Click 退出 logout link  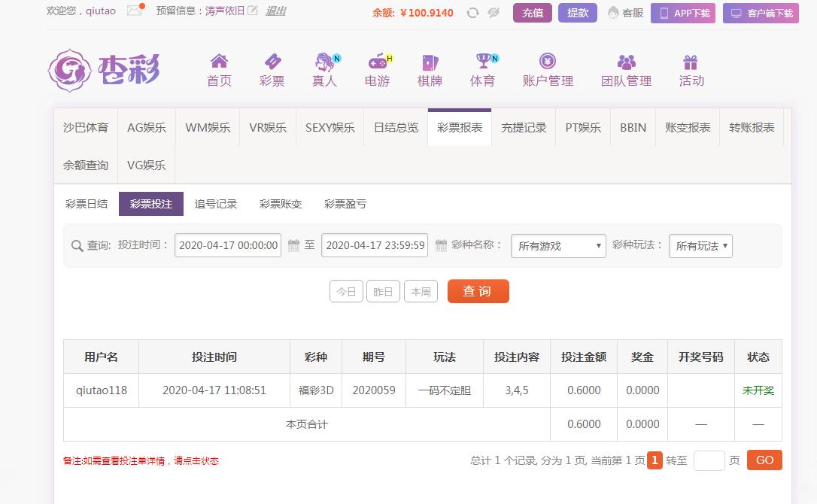pos(275,11)
